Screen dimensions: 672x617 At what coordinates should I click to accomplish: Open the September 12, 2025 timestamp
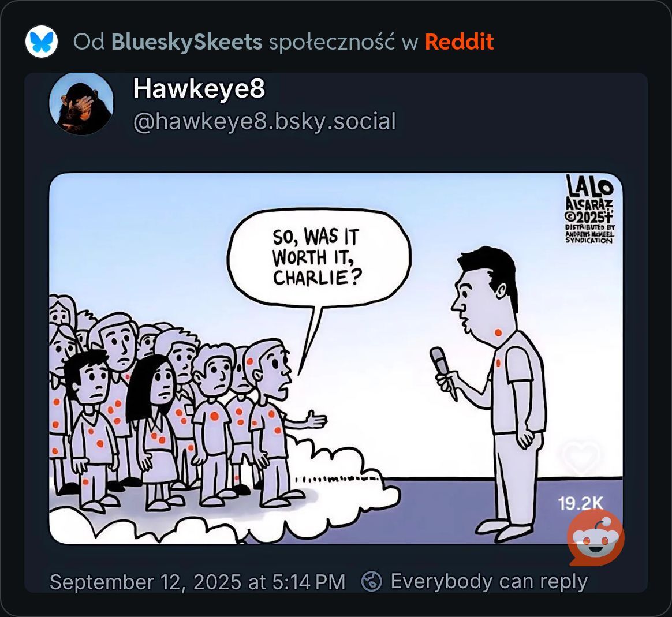coord(197,582)
